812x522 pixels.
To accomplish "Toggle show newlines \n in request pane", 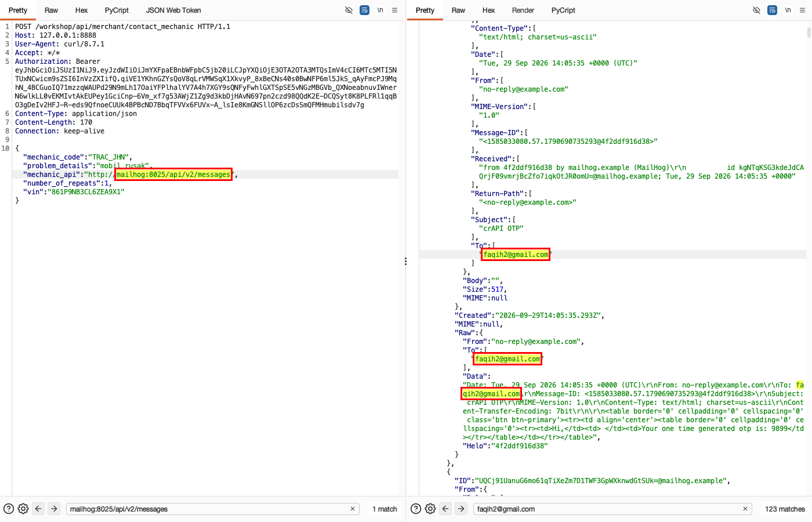I will (x=380, y=10).
